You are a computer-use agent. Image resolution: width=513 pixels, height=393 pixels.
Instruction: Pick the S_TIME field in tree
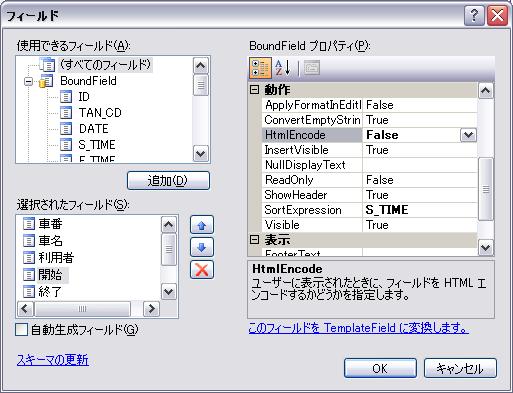click(x=97, y=145)
